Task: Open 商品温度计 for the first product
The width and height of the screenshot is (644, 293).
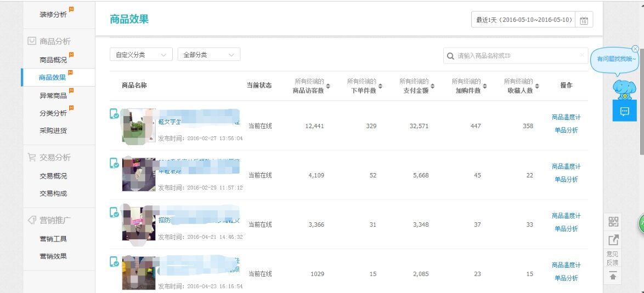Action: 566,117
